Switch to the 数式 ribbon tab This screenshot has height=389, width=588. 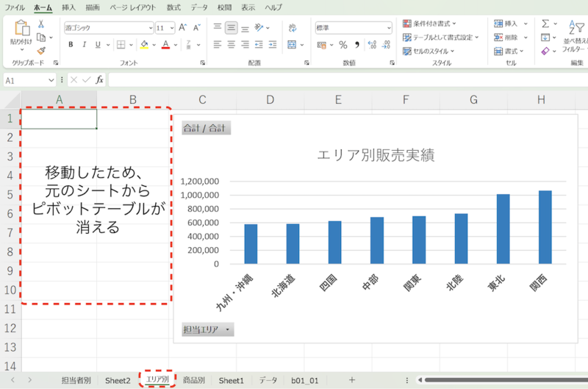[173, 7]
